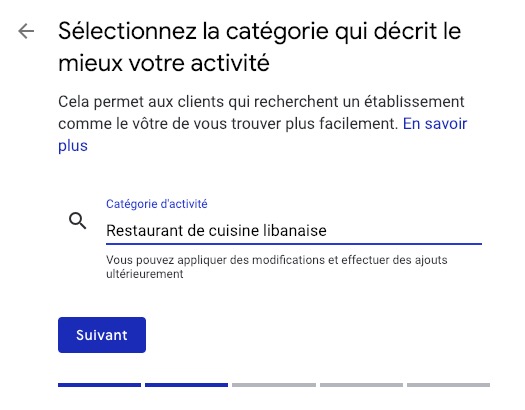
Task: Click the magnifying glass search icon
Action: pos(78,221)
